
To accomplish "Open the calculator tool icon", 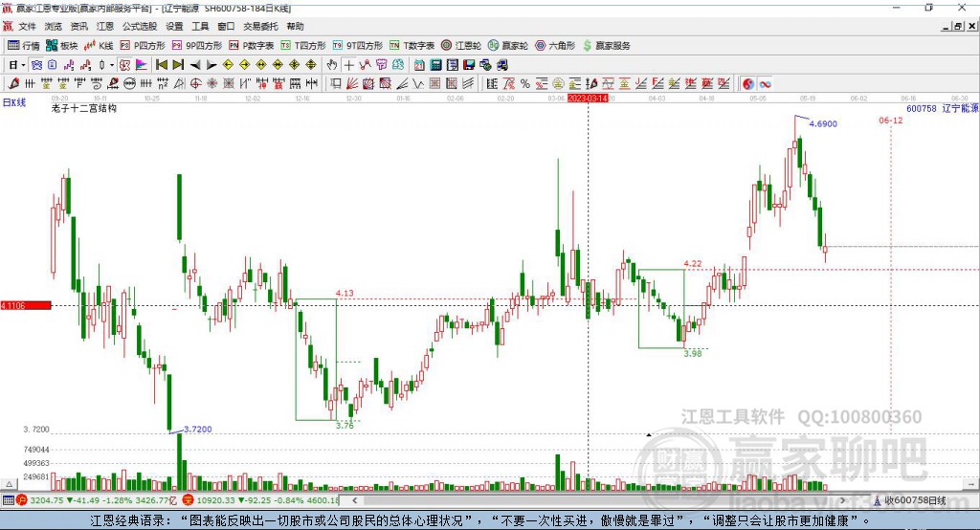I will pyautogui.click(x=435, y=65).
